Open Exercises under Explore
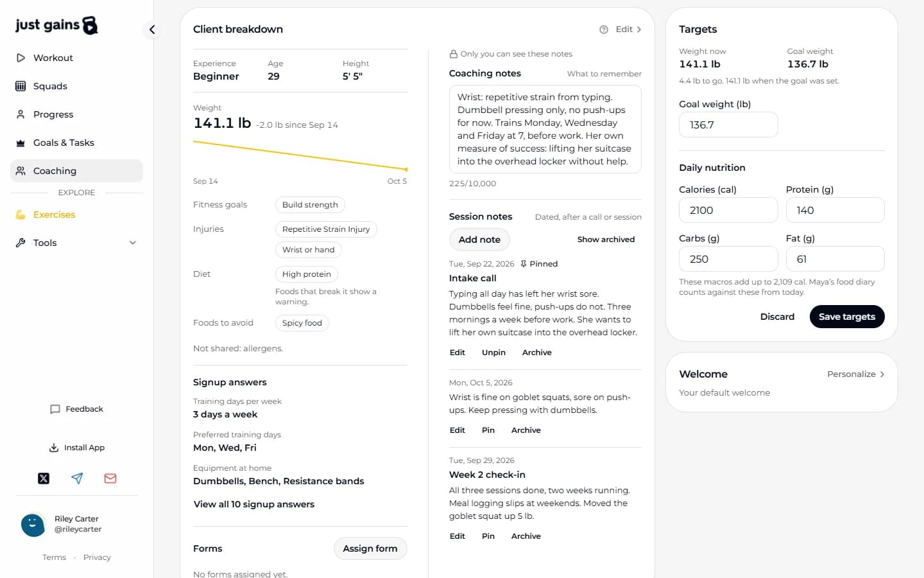Image resolution: width=924 pixels, height=578 pixels. click(x=76, y=215)
